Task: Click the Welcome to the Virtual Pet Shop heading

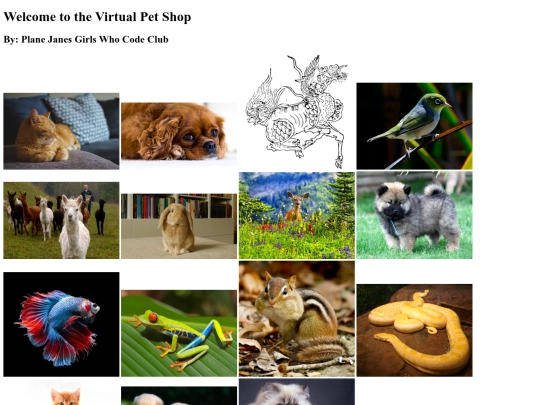Action: [97, 17]
